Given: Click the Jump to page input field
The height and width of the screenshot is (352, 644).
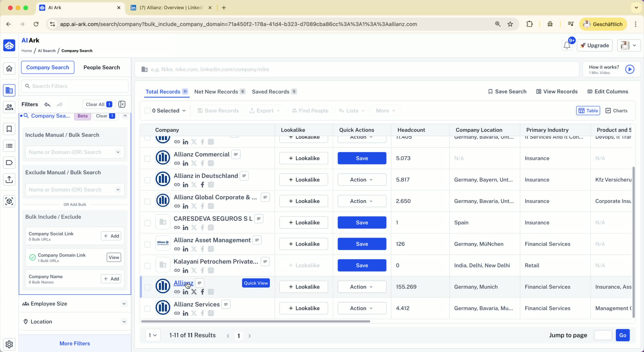Looking at the screenshot, I should [603, 335].
